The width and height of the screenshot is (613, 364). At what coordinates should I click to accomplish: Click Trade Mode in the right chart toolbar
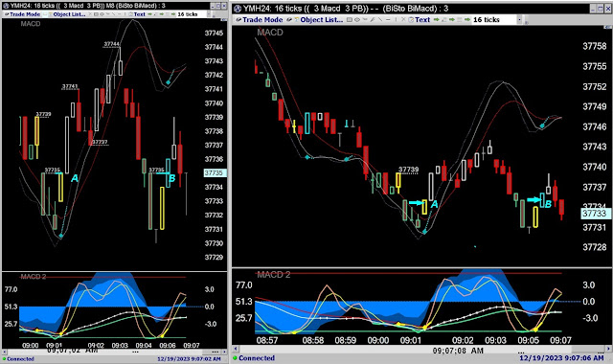(262, 19)
